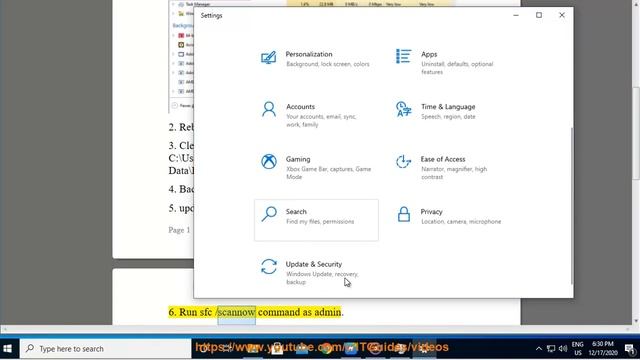Click "Page 1" footer text in document
The image size is (640, 360).
pos(179,230)
